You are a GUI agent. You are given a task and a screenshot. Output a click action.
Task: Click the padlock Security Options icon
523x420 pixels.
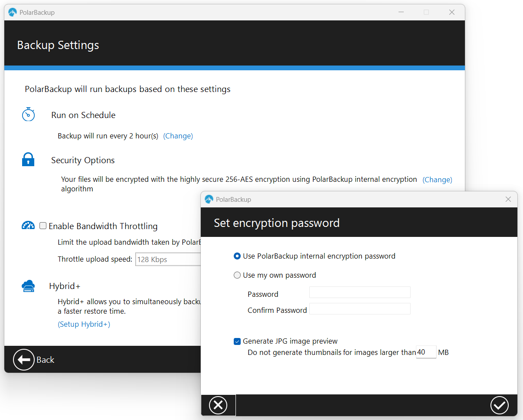pyautogui.click(x=28, y=160)
